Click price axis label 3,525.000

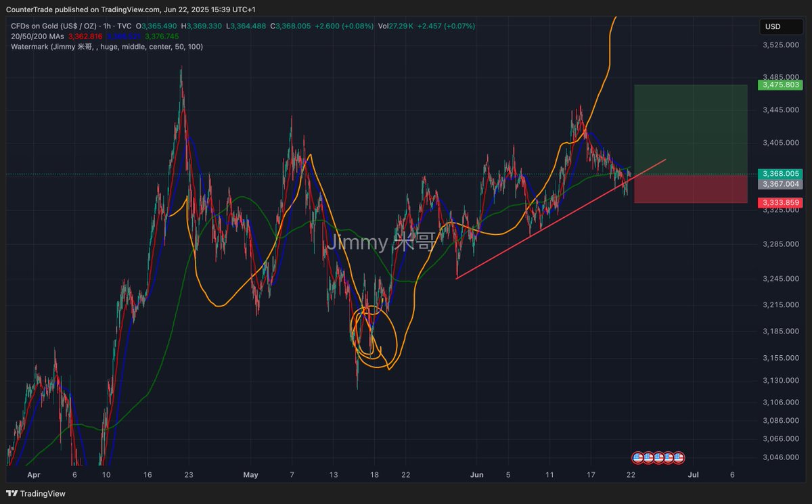[x=782, y=45]
